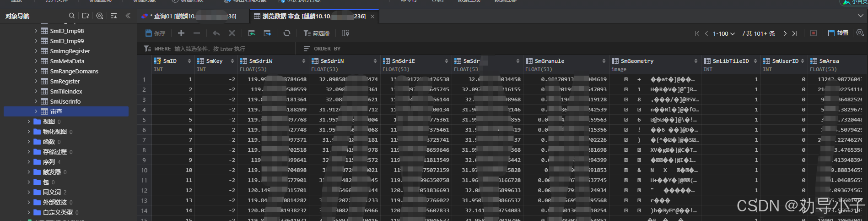Select the 同义词 folder

tap(52, 192)
